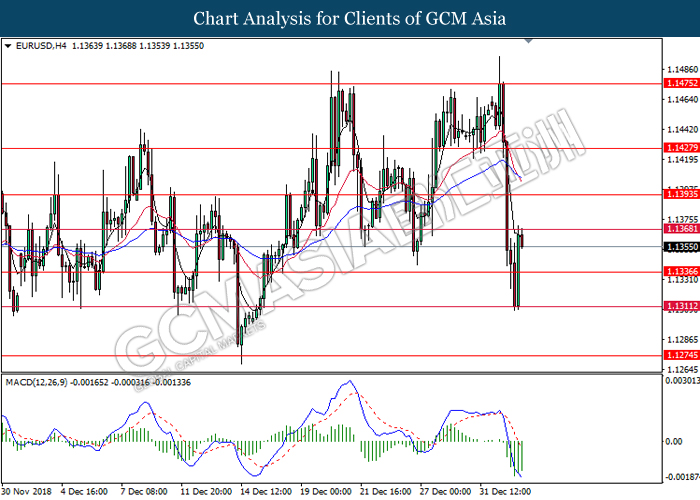The width and height of the screenshot is (700, 500).
Task: Click the 1.13366 support price tag
Action: pos(680,271)
